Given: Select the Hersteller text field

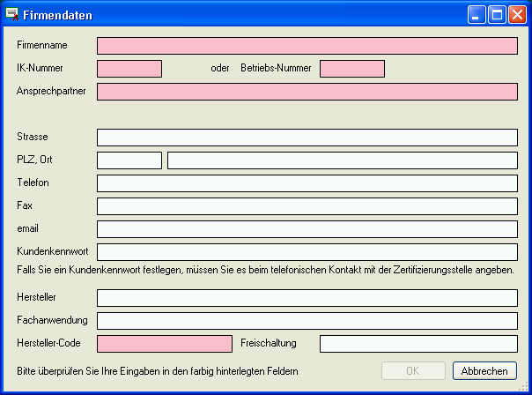Looking at the screenshot, I should 307,298.
